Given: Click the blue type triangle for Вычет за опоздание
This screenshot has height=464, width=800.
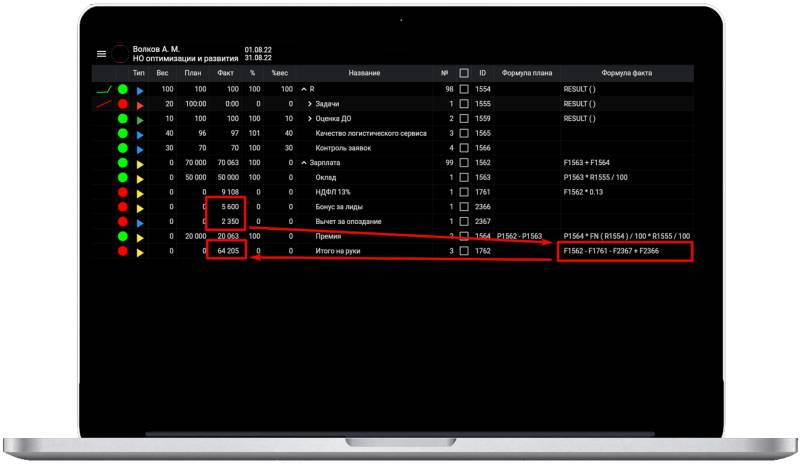Looking at the screenshot, I should point(140,224).
